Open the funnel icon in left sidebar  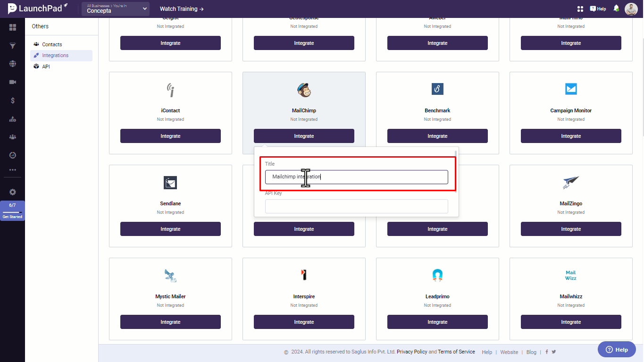[13, 46]
